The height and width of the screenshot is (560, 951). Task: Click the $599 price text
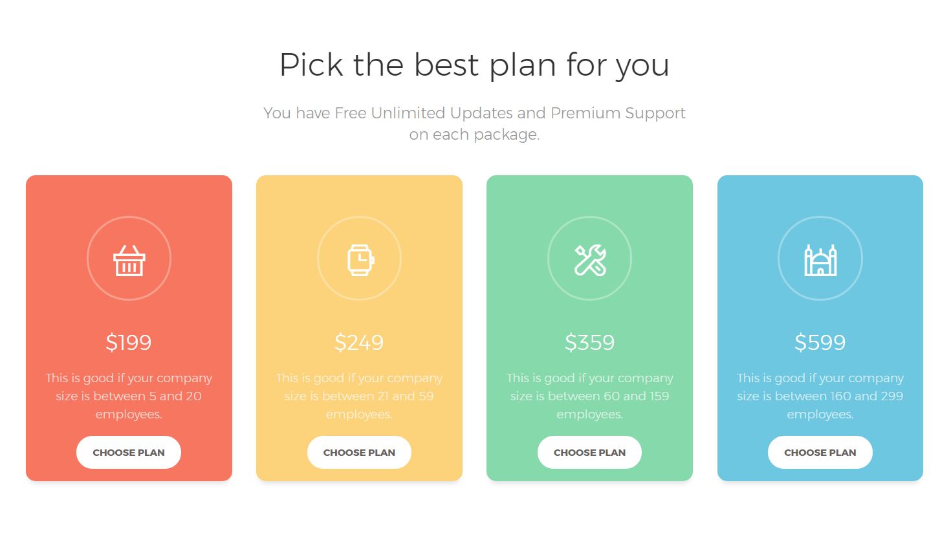coord(820,343)
